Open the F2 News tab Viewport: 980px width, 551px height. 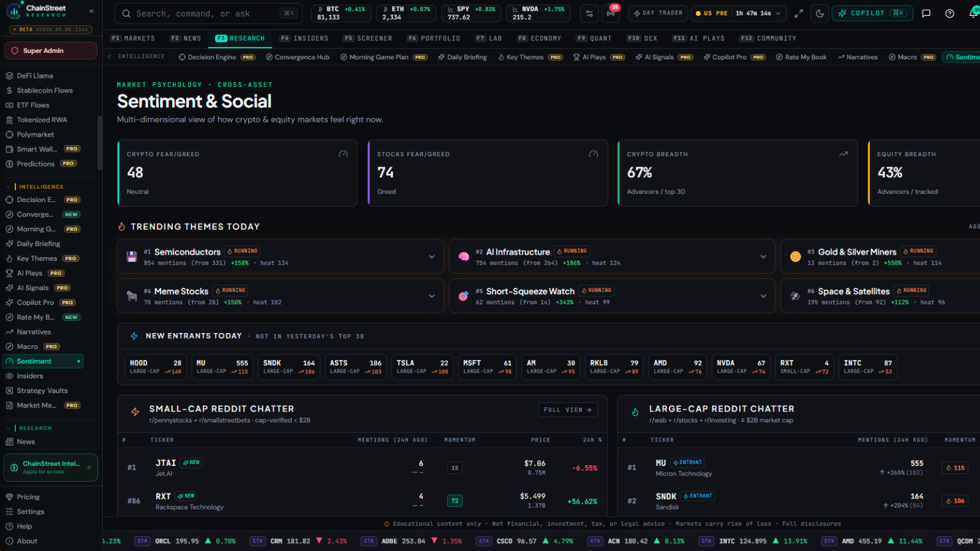tap(186, 38)
